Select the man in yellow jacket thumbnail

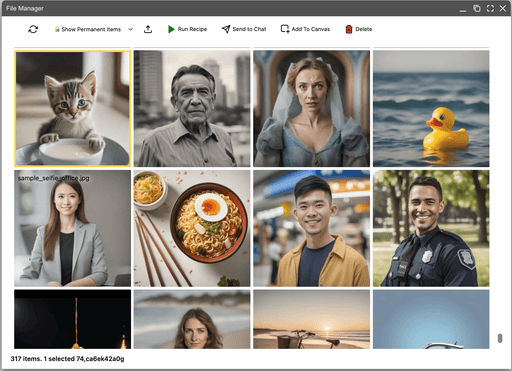[312, 228]
